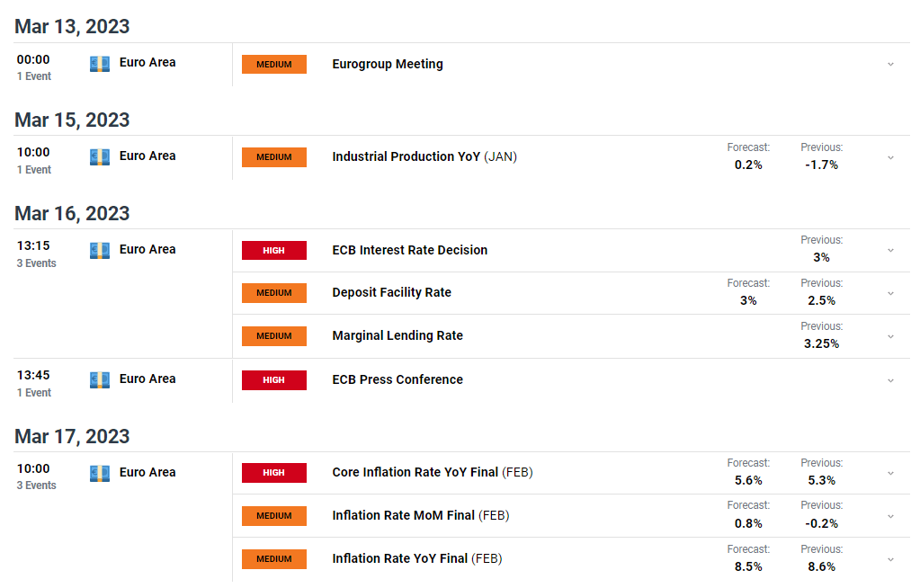The height and width of the screenshot is (588, 920).
Task: Open Marginal Lending Rate title
Action: (397, 335)
